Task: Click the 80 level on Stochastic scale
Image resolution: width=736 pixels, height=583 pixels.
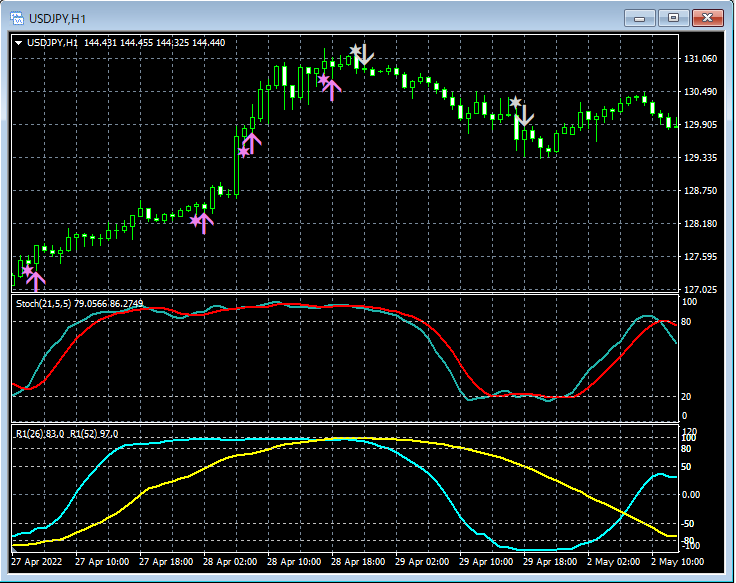Action: (686, 322)
